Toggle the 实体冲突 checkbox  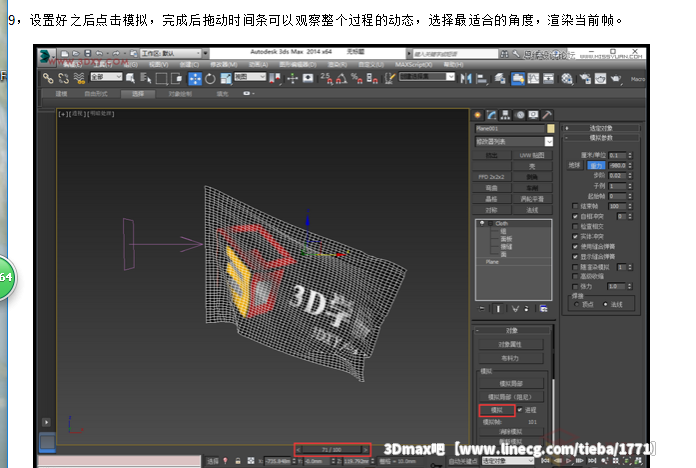(575, 236)
